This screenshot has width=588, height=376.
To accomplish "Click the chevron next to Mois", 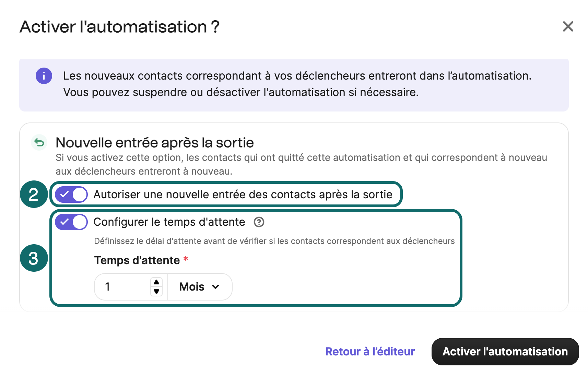I will click(x=216, y=286).
